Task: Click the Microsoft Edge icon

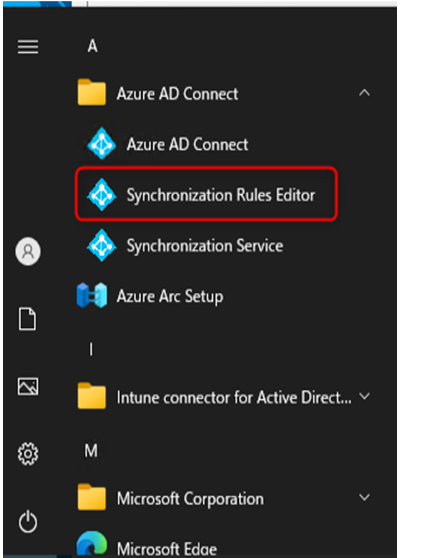Action: (x=92, y=544)
